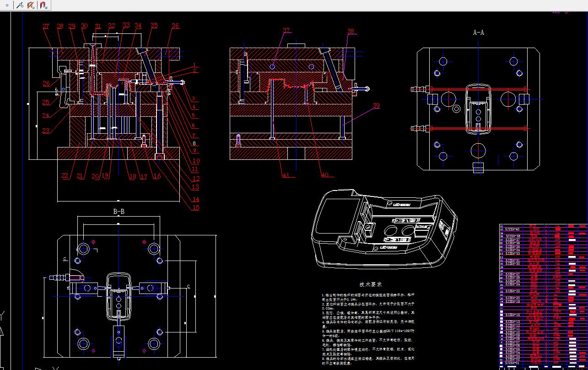The height and width of the screenshot is (370, 588).
Task: Open the red magnet object snap icon
Action: click(x=43, y=5)
